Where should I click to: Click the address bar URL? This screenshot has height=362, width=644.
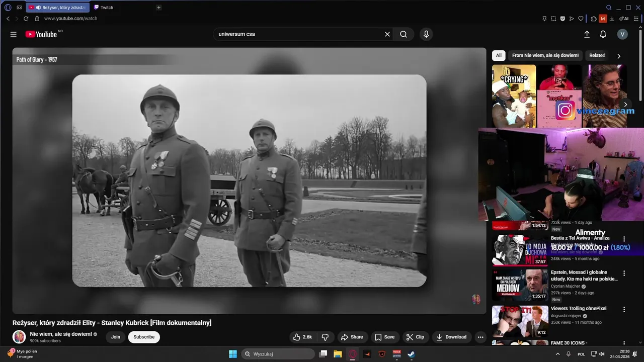[70, 19]
